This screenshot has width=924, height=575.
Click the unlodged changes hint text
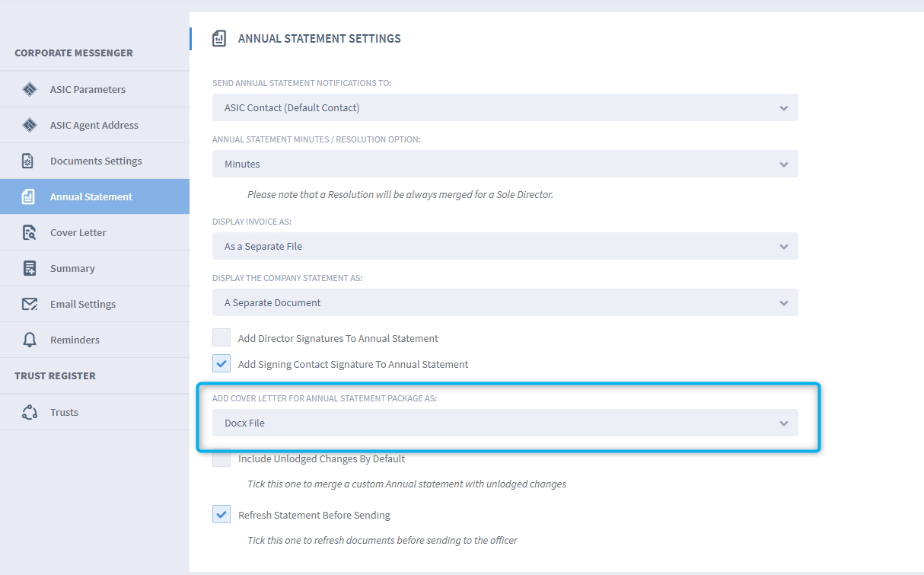(407, 484)
